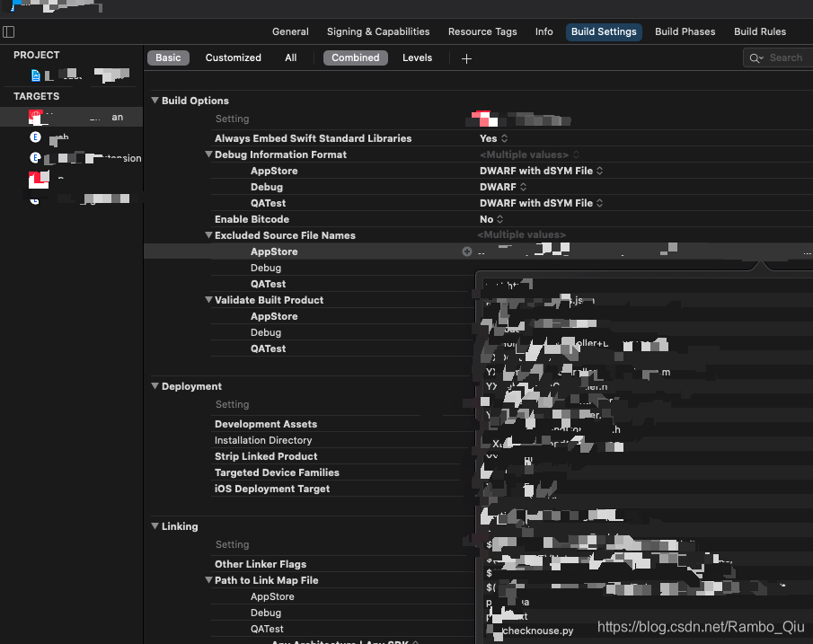Select Development Assets setting
The width and height of the screenshot is (813, 644).
click(266, 424)
